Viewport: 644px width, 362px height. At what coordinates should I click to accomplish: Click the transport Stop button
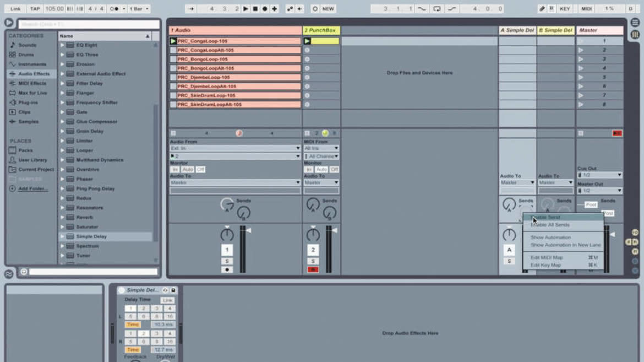255,9
